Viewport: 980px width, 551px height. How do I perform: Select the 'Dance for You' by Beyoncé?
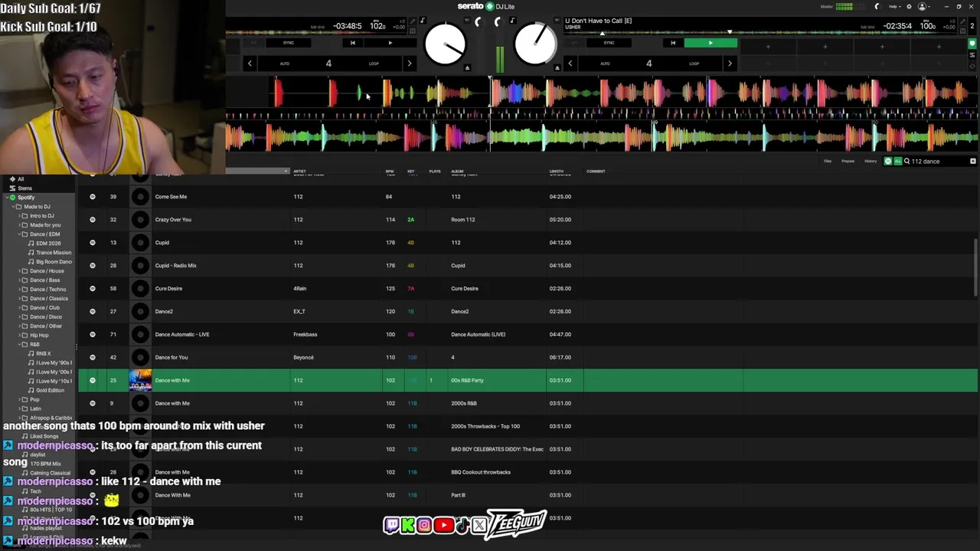(528, 357)
